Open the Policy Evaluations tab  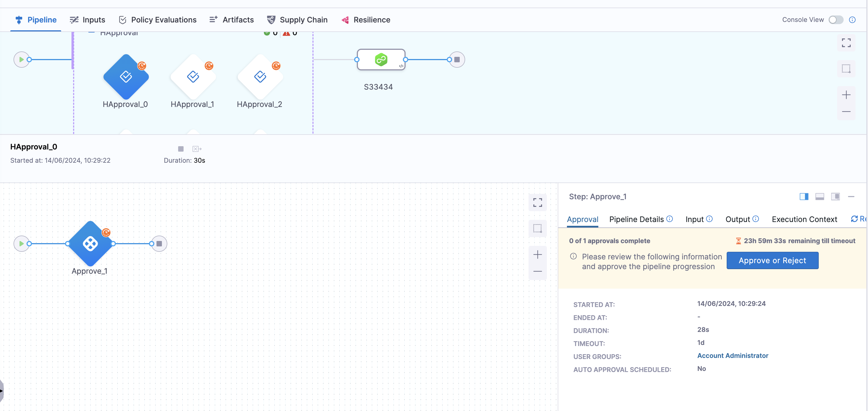tap(157, 20)
